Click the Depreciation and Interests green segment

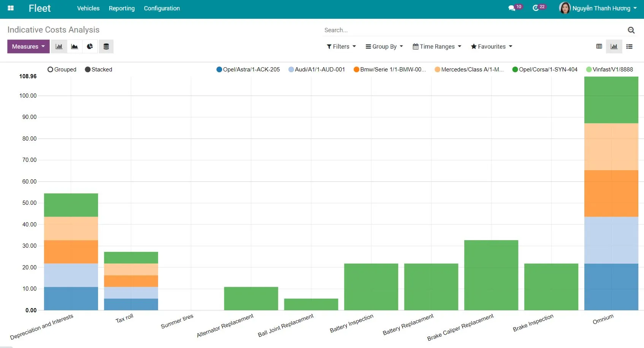71,205
